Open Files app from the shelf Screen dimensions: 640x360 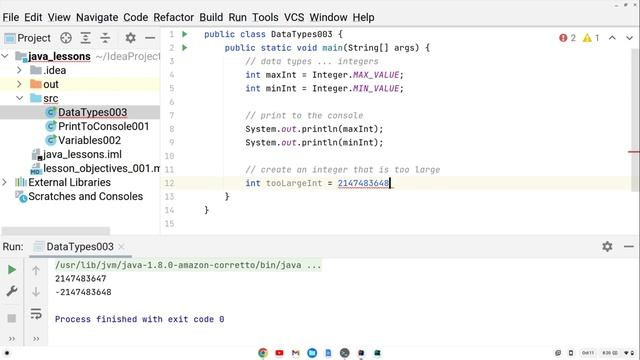[312, 353]
